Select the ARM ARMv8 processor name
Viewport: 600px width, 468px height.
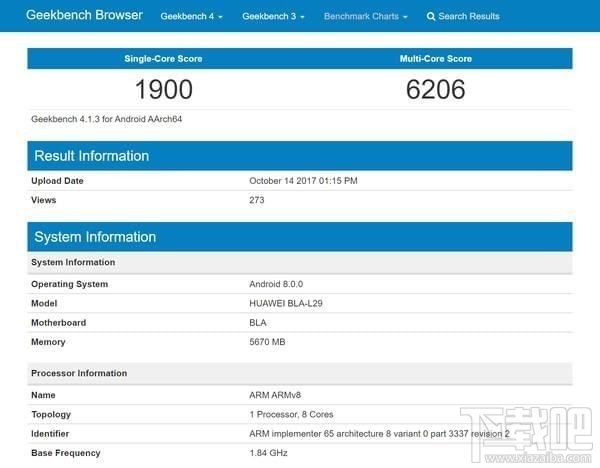point(275,395)
